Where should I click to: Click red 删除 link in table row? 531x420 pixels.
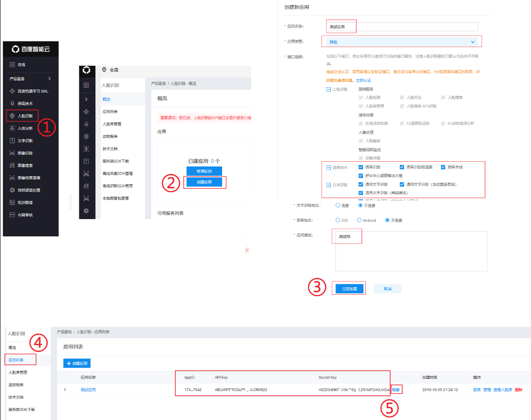click(x=518, y=390)
